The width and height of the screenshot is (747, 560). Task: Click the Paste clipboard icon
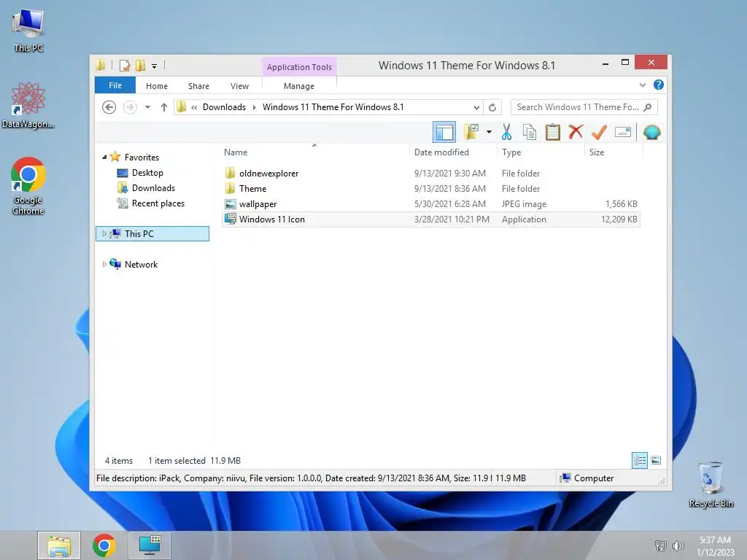tap(553, 132)
